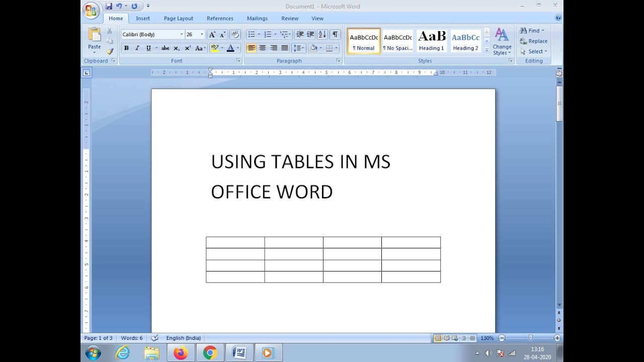
Task: Align text right
Action: (x=274, y=48)
